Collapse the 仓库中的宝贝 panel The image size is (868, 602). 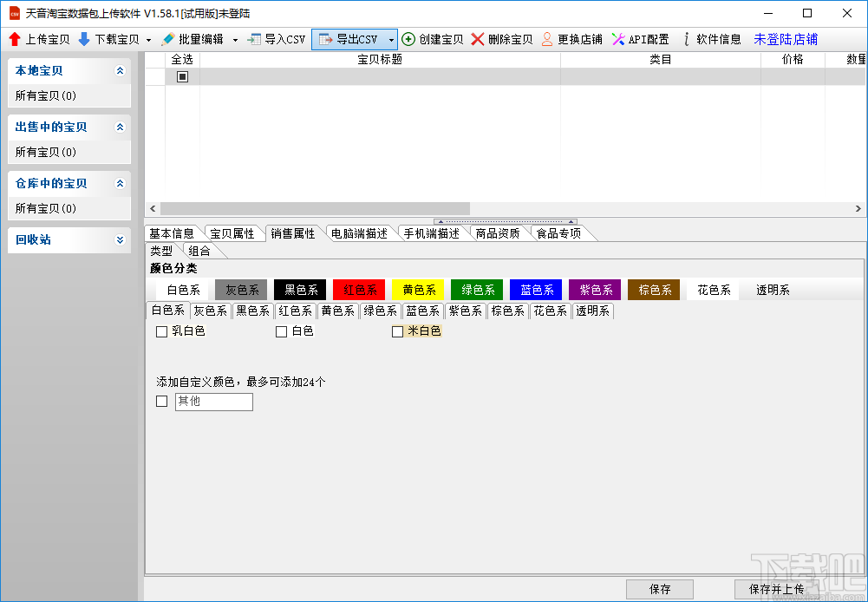coord(120,184)
